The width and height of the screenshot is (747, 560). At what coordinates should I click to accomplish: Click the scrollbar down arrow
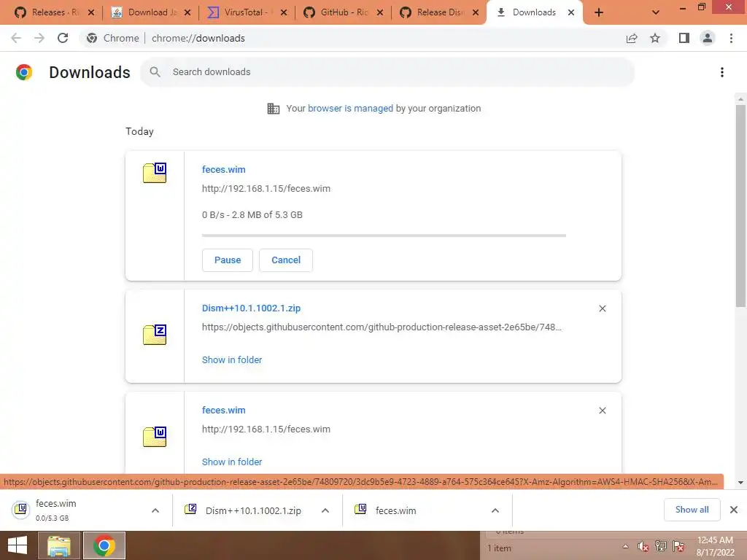(x=740, y=483)
